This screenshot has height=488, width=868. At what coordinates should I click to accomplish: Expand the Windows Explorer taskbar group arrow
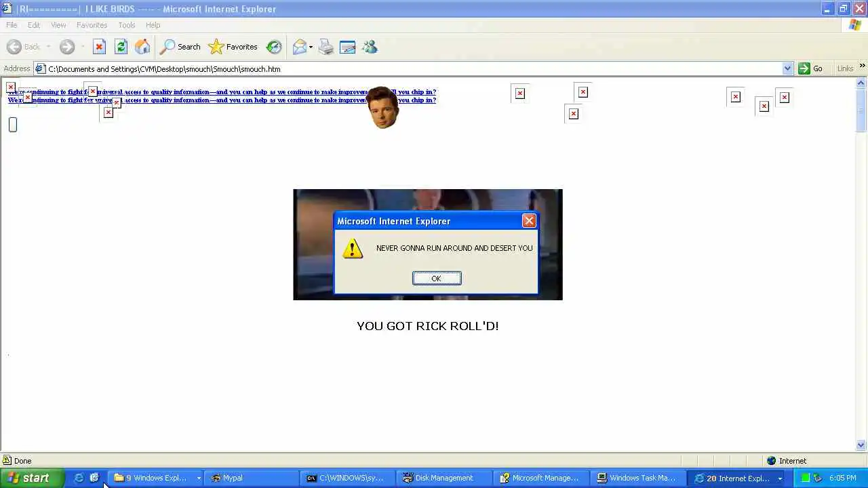(199, 479)
